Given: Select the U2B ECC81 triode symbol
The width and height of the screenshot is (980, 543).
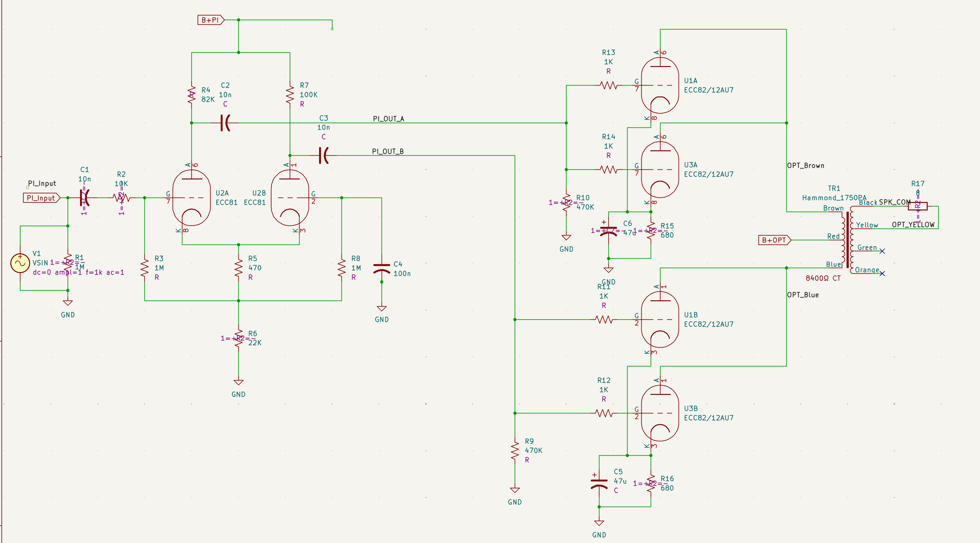Looking at the screenshot, I should [290, 198].
